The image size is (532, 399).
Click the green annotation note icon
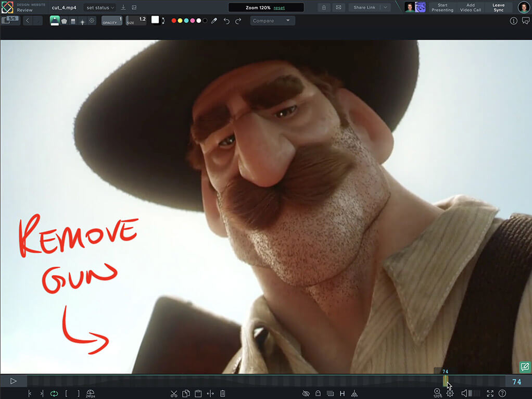point(525,367)
